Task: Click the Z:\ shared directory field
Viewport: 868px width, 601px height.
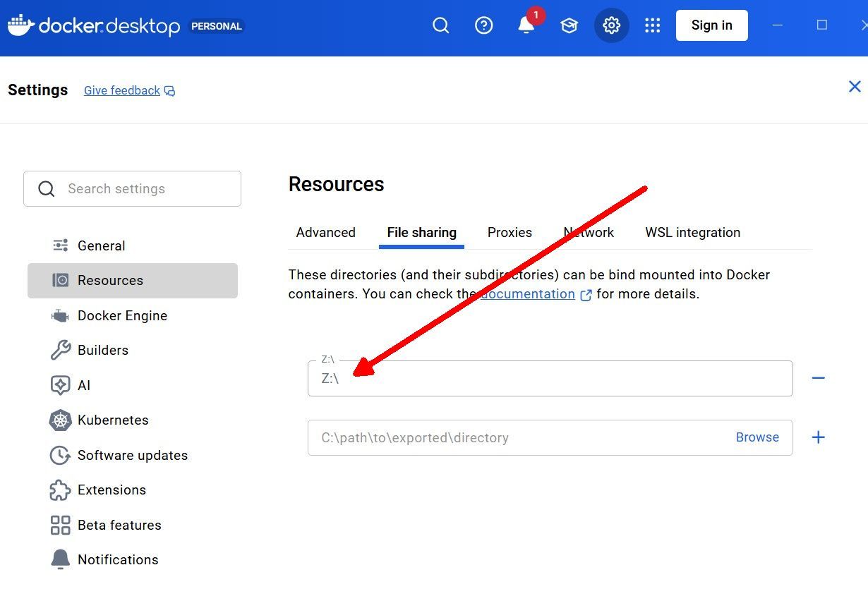Action: (550, 379)
